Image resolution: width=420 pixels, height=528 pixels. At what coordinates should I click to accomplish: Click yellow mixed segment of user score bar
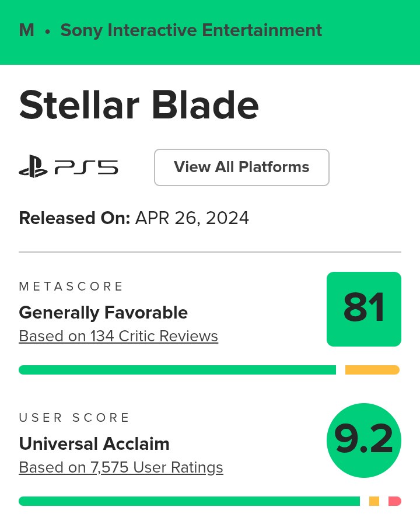[x=374, y=501]
